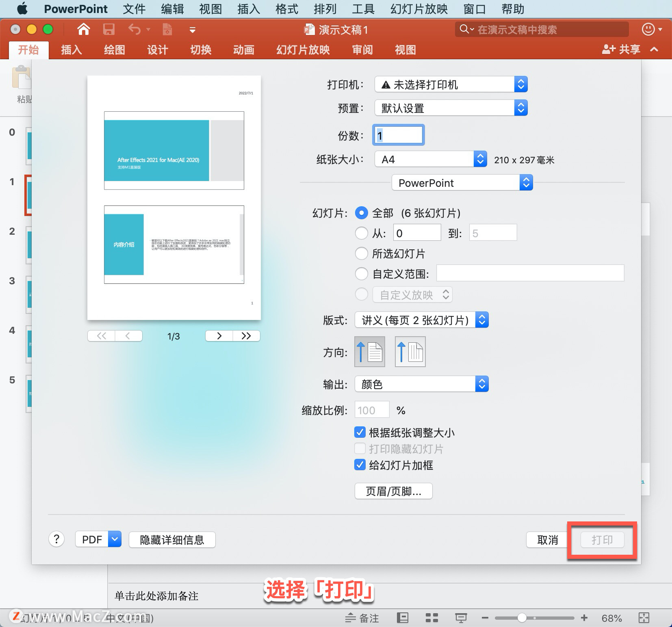
Task: Select portrait orientation icon
Action: (370, 352)
